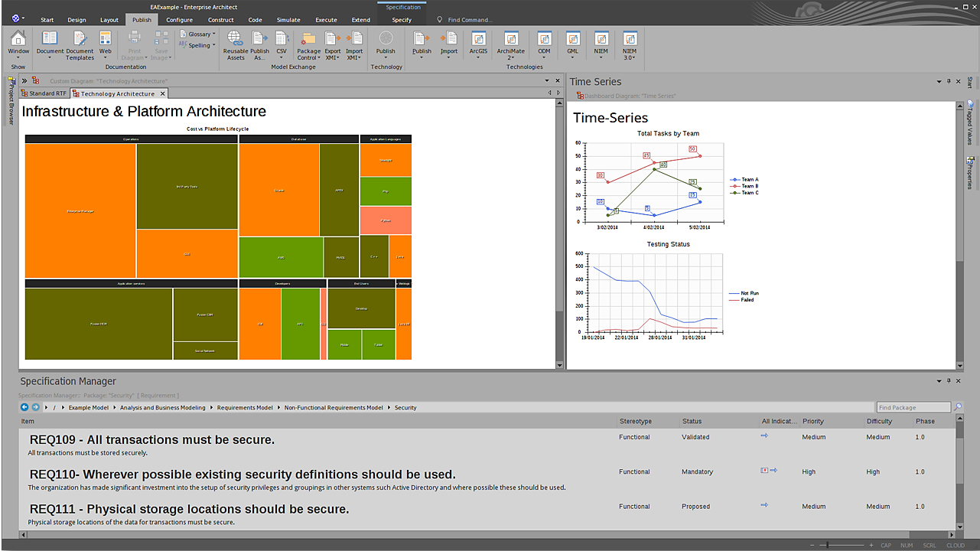Switch to the Configure ribbon tab
Image resolution: width=980 pixels, height=551 pixels.
coord(180,20)
